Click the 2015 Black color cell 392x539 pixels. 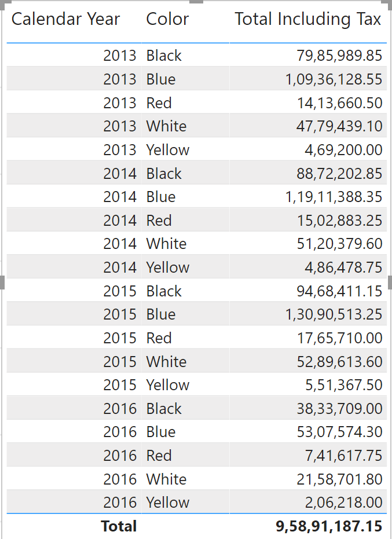[x=164, y=291]
